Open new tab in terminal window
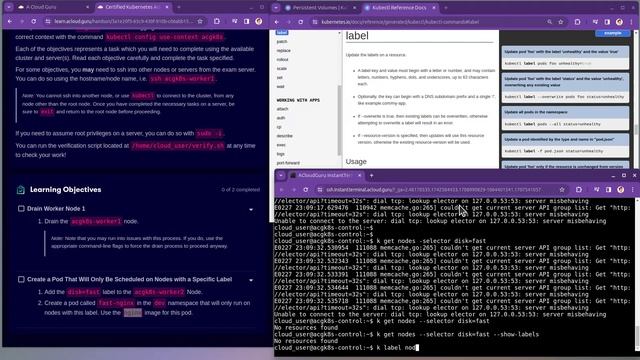This screenshot has width=640, height=360. 371,175
